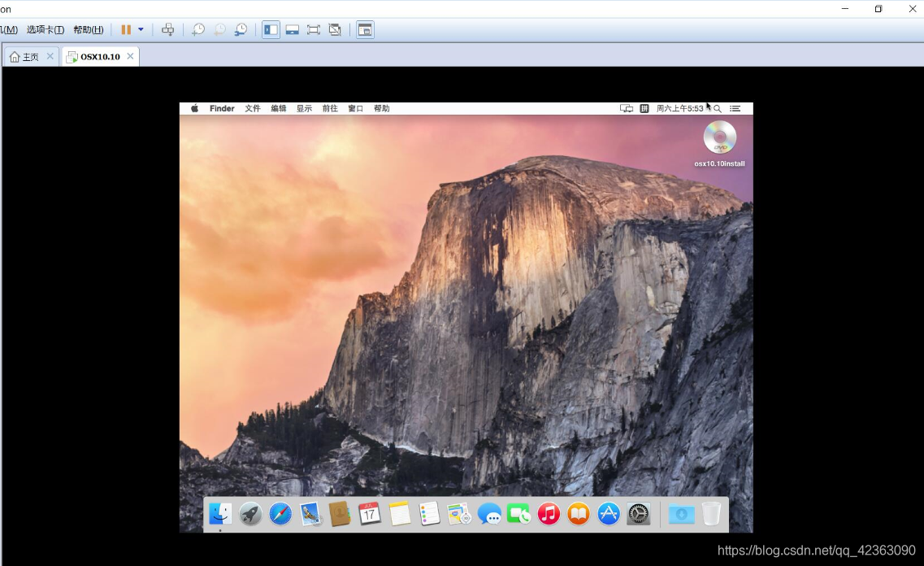The height and width of the screenshot is (566, 924).
Task: Open Reminders from the Dock
Action: pos(430,514)
